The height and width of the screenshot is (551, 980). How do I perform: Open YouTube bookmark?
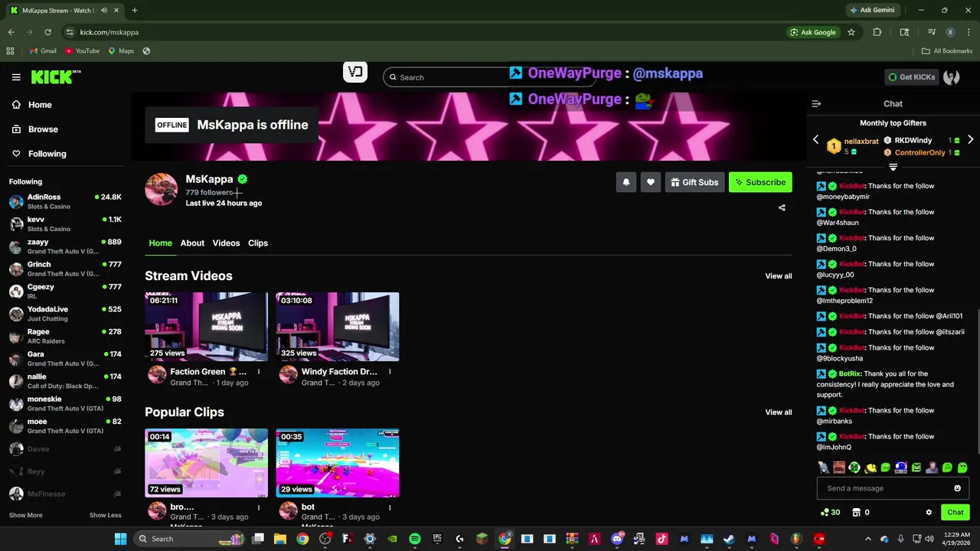(82, 51)
